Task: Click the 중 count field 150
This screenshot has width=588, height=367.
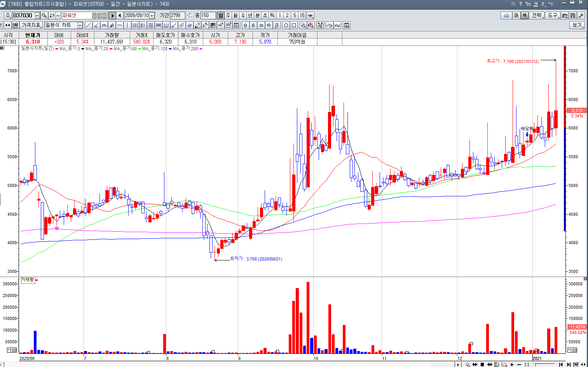Action: 208,16
